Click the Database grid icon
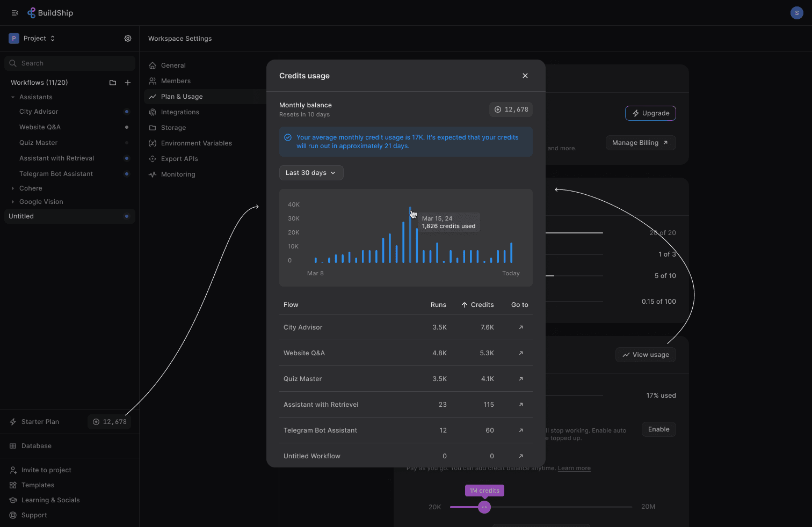The image size is (812, 527). [x=13, y=446]
